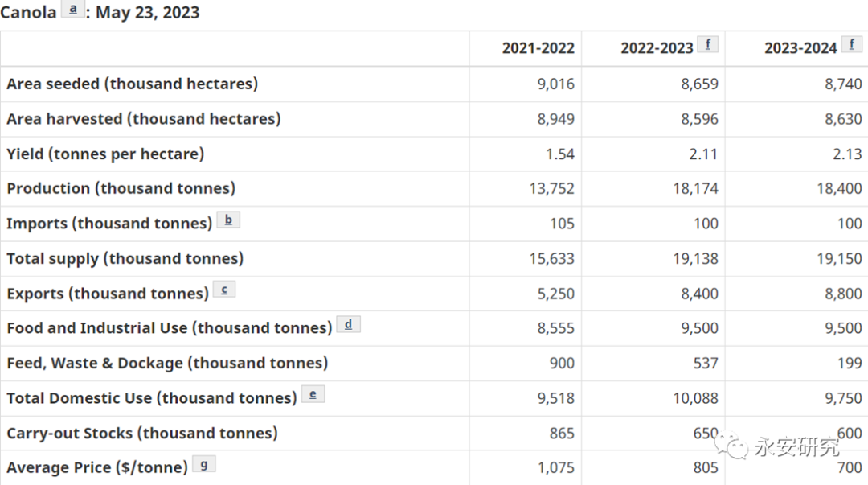Open footnote 'e' after Total Domestic Use
The image size is (868, 485).
pyautogui.click(x=313, y=394)
